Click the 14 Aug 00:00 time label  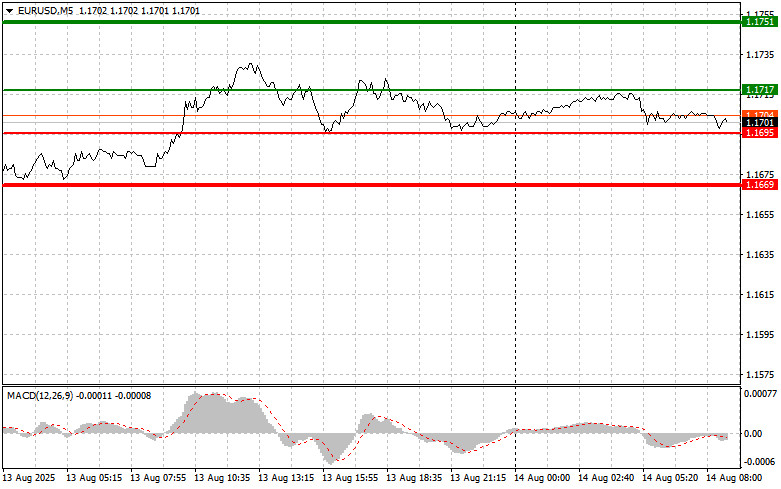545,478
